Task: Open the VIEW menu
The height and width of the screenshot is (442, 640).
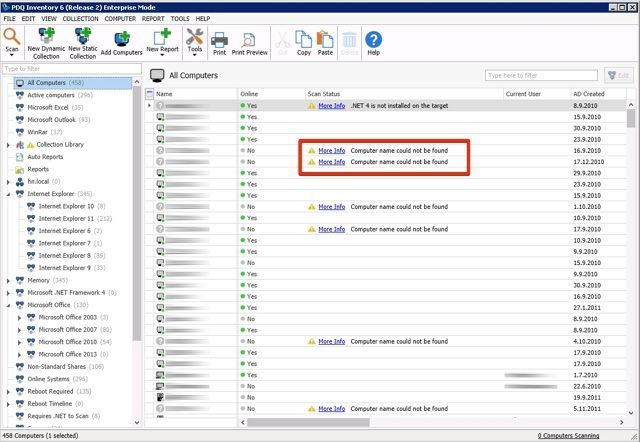Action: [49, 19]
